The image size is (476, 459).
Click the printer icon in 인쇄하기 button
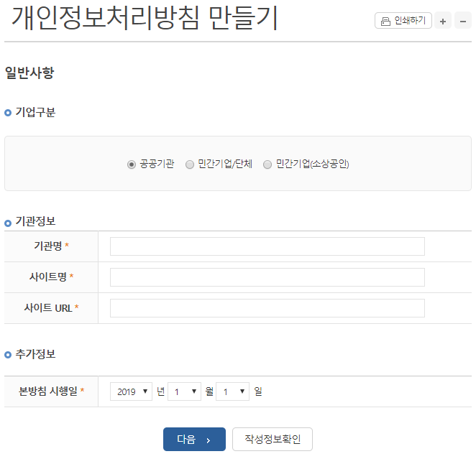coord(385,22)
